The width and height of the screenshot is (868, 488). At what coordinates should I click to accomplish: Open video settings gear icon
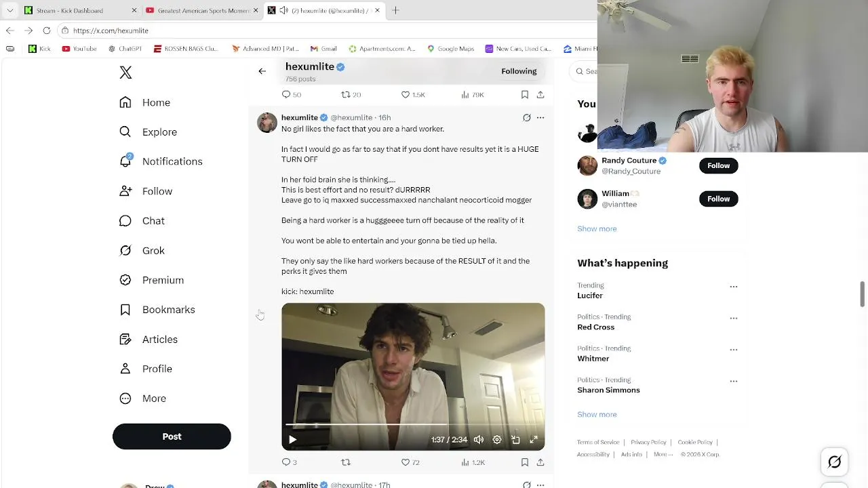pos(497,440)
